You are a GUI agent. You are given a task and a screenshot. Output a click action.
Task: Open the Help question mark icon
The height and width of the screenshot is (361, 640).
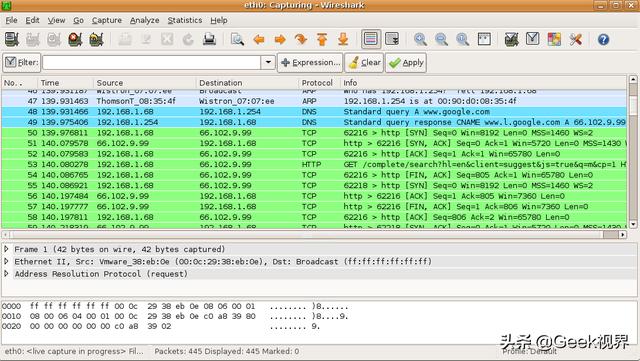pos(603,40)
